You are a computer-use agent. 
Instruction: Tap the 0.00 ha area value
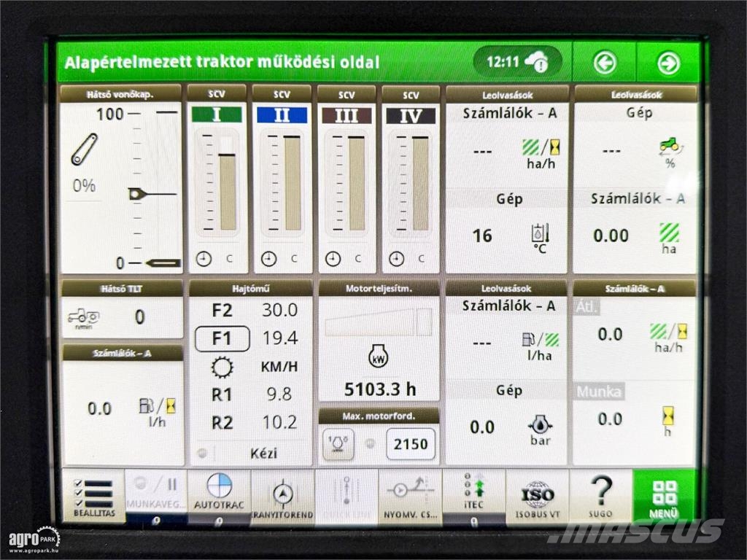pos(611,236)
